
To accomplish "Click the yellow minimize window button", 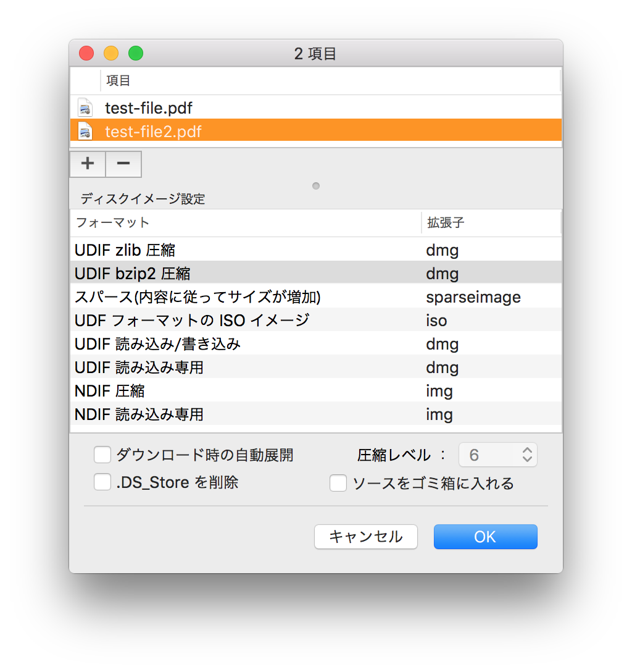I will click(111, 54).
